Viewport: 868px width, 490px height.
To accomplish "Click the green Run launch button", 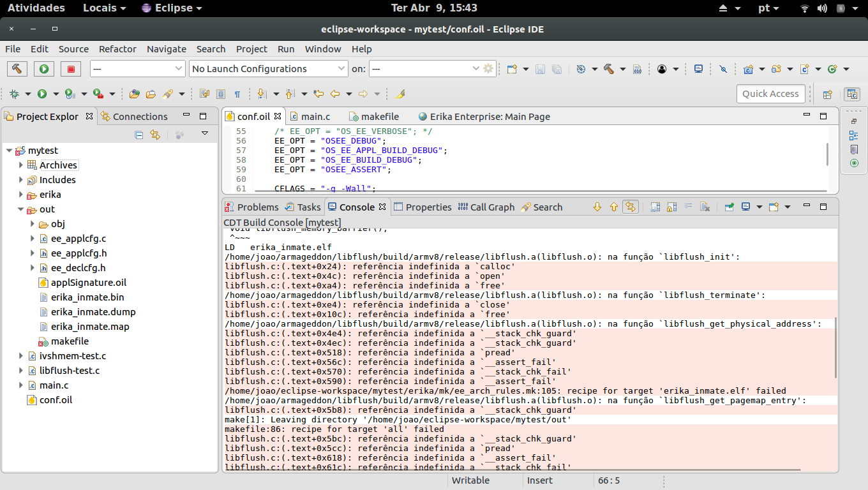I will click(44, 69).
